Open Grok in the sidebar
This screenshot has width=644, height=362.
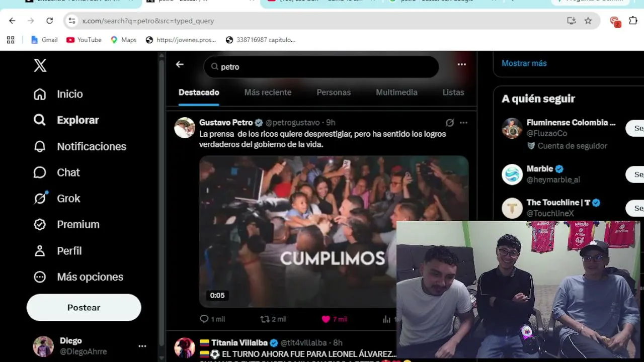57,199
